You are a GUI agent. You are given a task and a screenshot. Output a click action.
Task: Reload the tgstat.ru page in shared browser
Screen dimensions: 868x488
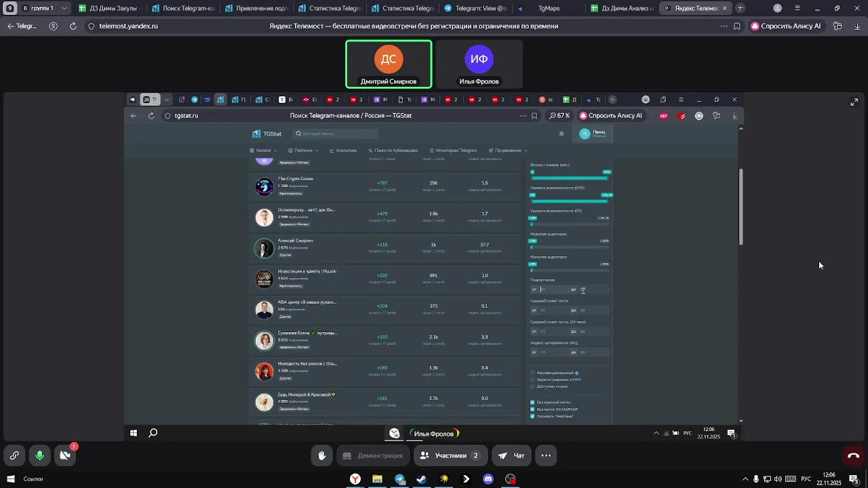pyautogui.click(x=151, y=116)
